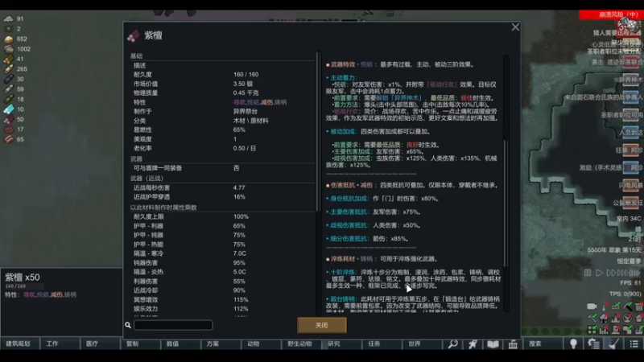The height and width of the screenshot is (362, 644).
Task: Click the light bulb icon in bottom bar
Action: [x=573, y=343]
